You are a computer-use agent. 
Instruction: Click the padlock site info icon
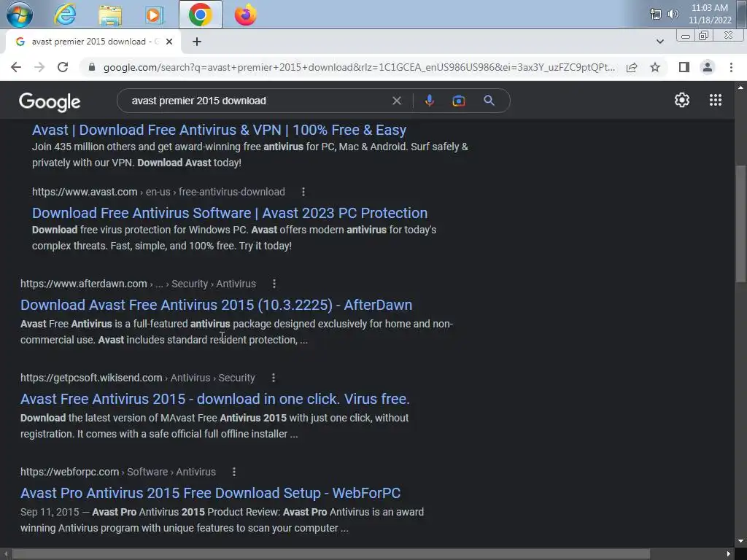click(92, 67)
